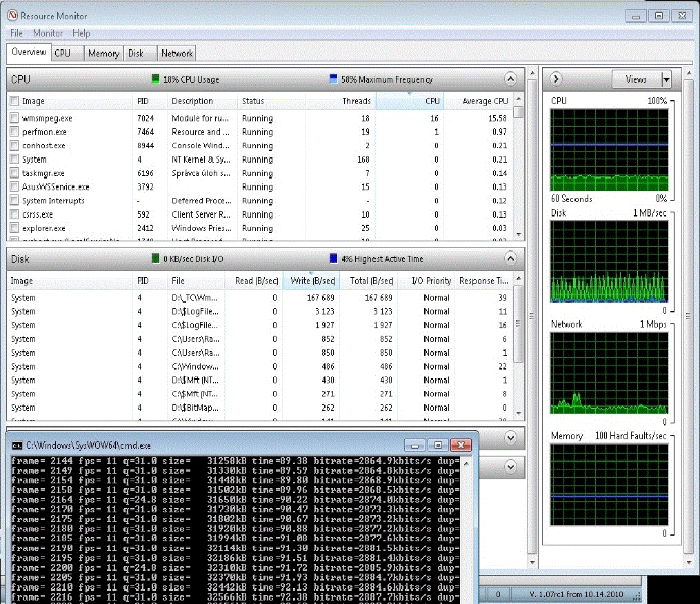Open the Monitor menu
Image resolution: width=700 pixels, height=604 pixels.
[48, 33]
